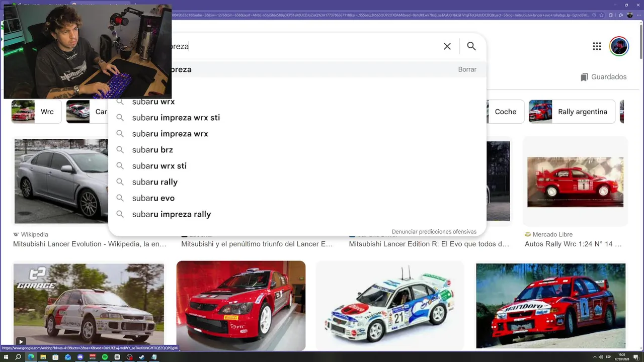This screenshot has width=644, height=362.
Task: Click the Guardados bookmark icon
Action: coord(584,77)
